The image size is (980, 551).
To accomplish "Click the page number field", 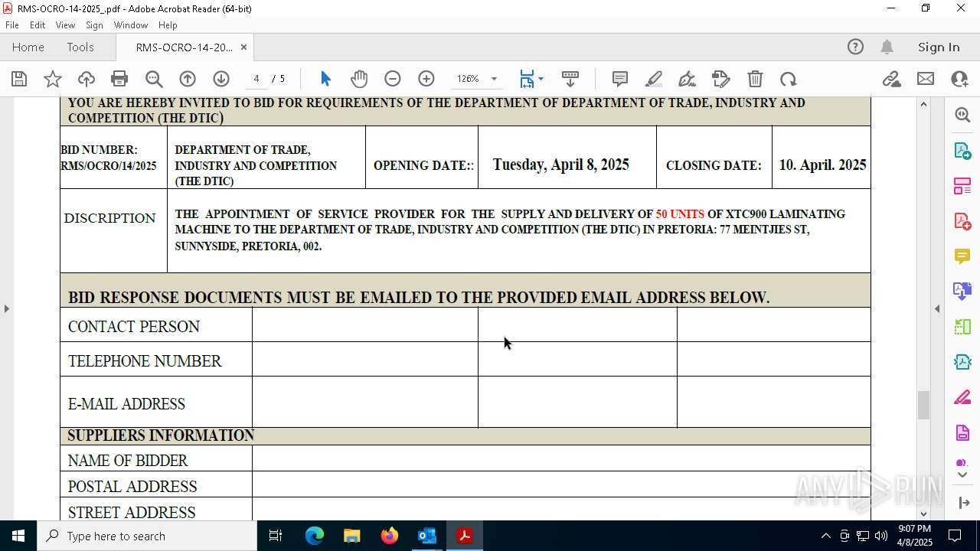I will [x=256, y=79].
